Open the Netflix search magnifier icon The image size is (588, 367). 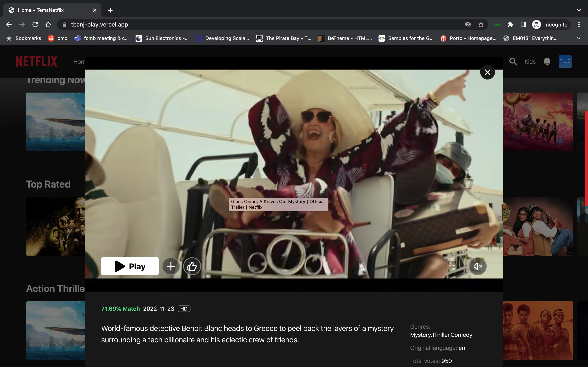pos(513,62)
